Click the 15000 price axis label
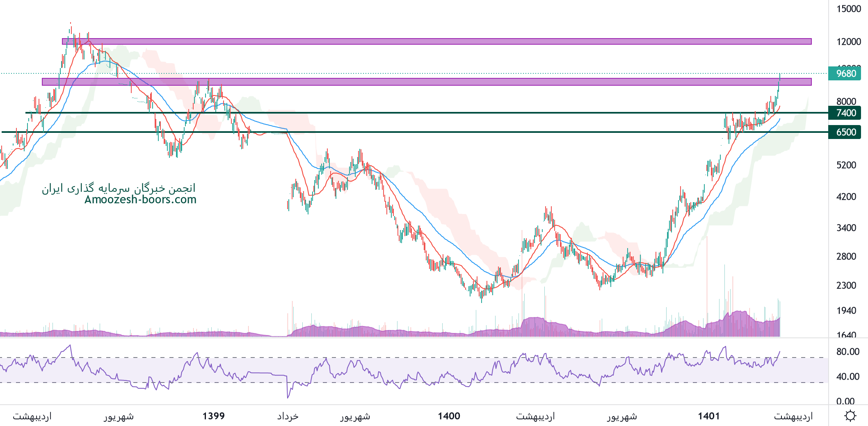The width and height of the screenshot is (868, 426). point(848,9)
